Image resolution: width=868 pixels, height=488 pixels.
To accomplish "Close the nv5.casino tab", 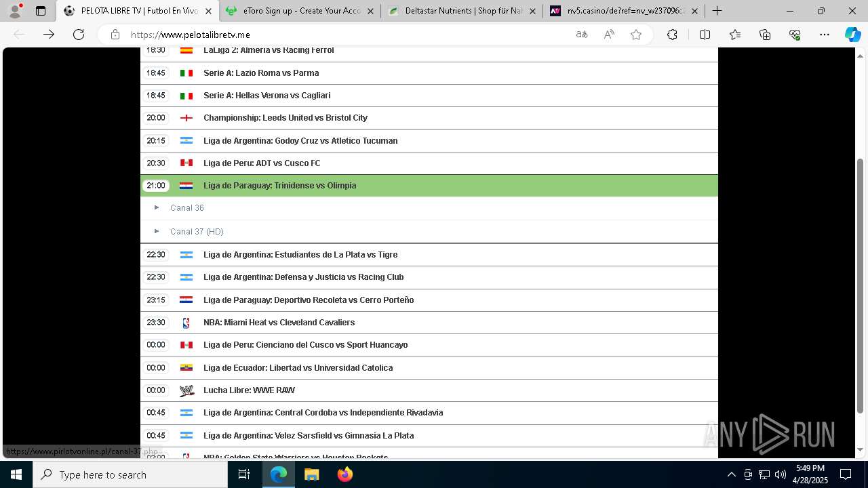I will tap(694, 11).
